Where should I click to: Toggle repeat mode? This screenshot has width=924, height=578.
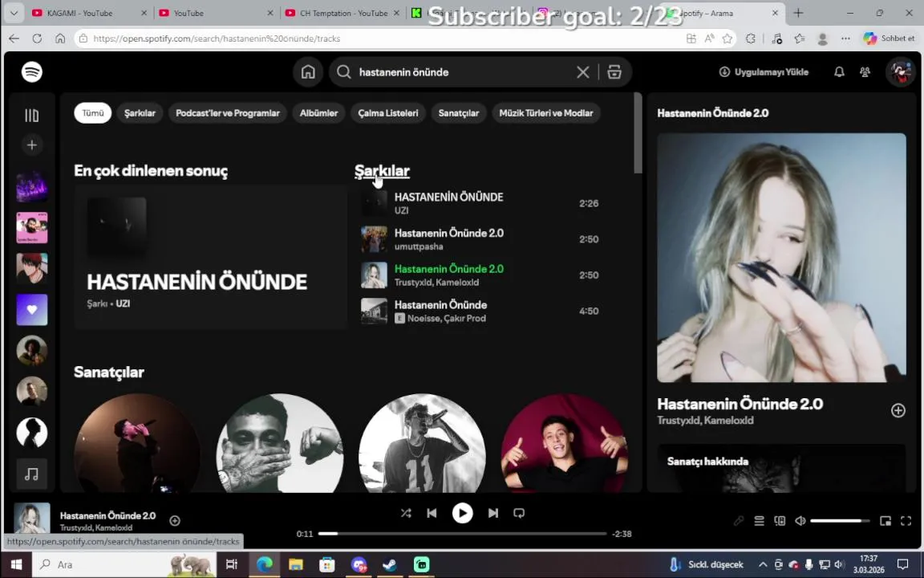pyautogui.click(x=519, y=513)
